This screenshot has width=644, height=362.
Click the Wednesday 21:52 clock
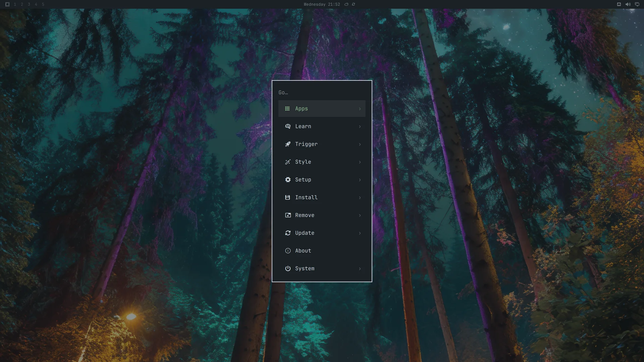[322, 4]
